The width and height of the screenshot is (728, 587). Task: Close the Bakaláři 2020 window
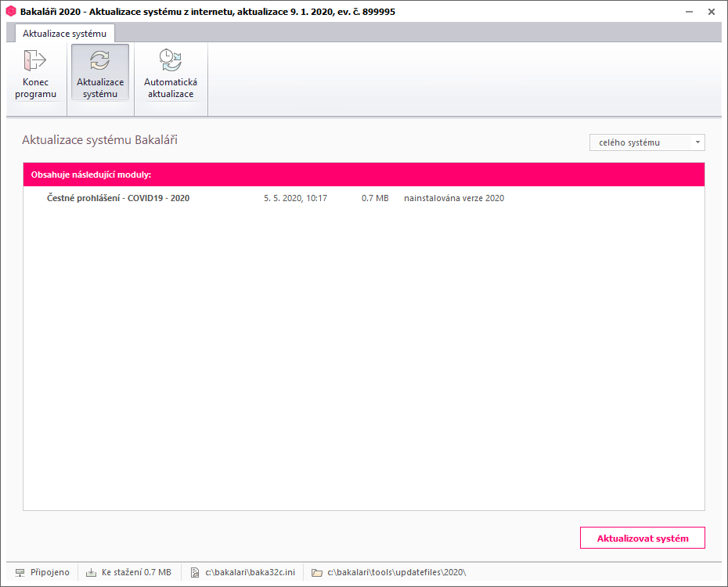point(712,12)
